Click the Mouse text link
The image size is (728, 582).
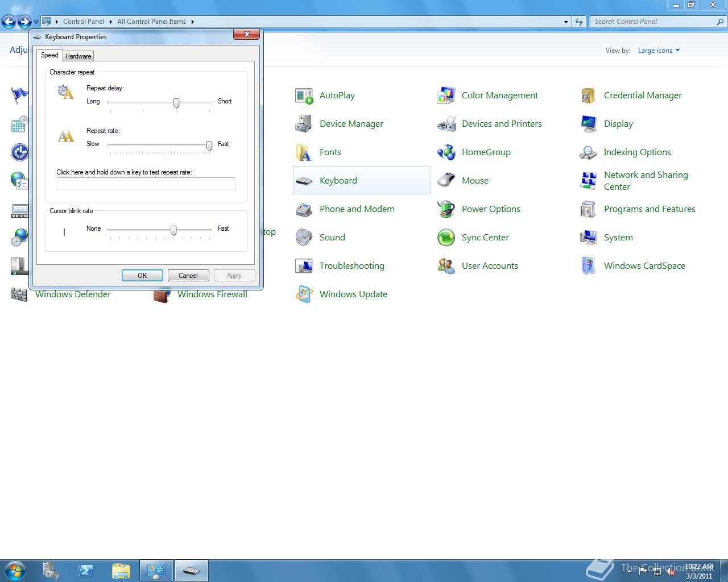[475, 181]
